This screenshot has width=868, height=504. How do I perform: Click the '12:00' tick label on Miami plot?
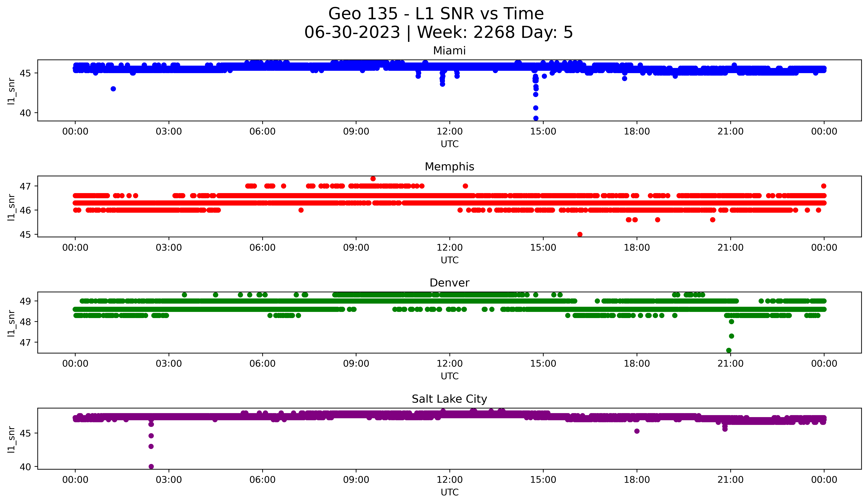449,132
